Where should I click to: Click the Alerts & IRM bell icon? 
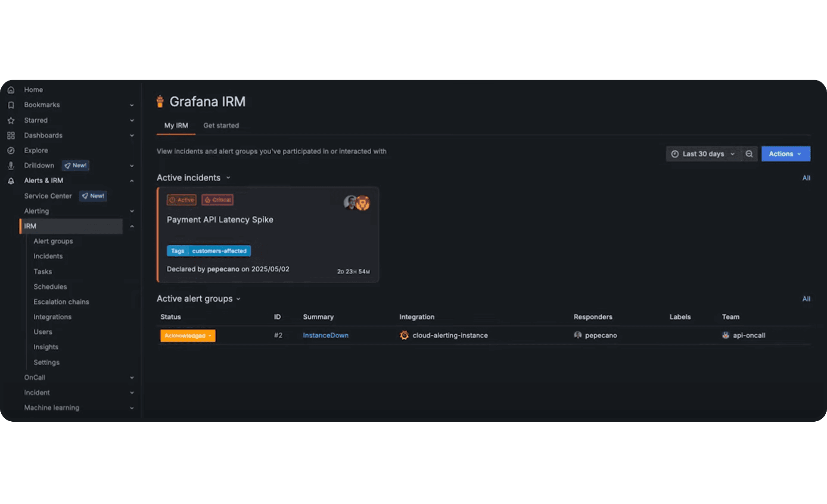(x=11, y=181)
